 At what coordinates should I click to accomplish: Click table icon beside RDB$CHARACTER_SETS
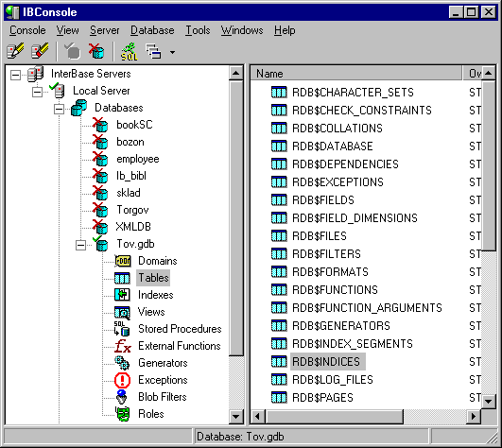tap(279, 93)
